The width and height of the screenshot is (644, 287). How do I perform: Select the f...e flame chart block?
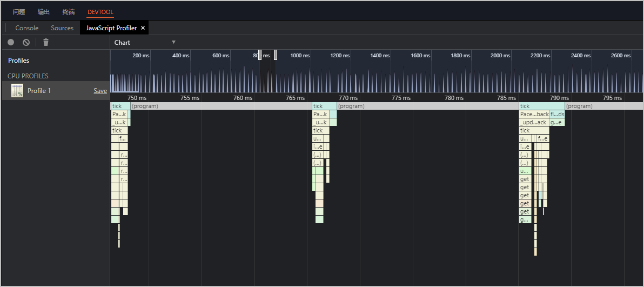(543, 138)
